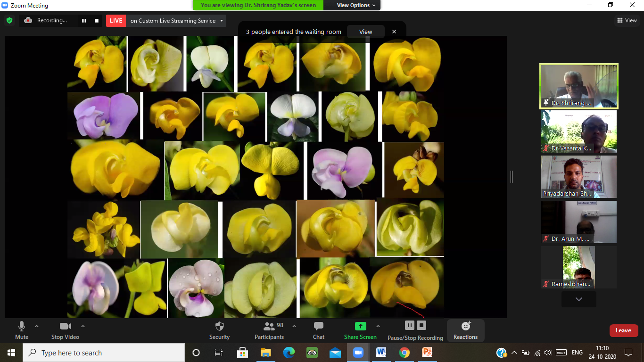Click the green encryption shield icon

coord(9,21)
